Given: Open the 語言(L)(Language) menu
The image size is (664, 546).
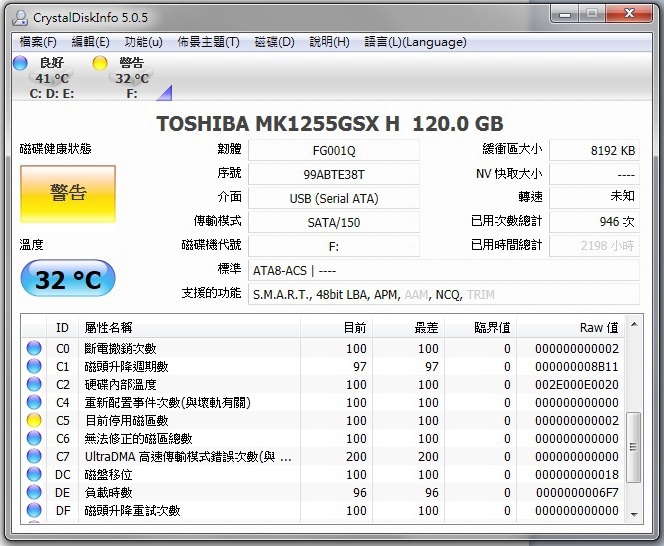Looking at the screenshot, I should [x=415, y=42].
